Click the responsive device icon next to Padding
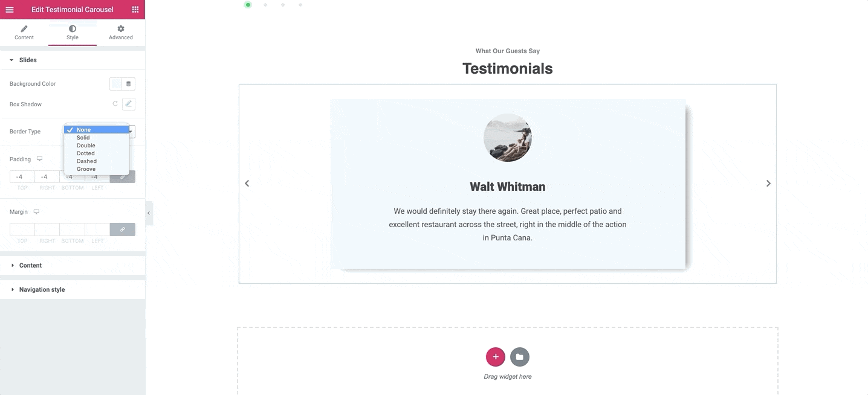Screen dimensions: 868x395 (x=39, y=159)
